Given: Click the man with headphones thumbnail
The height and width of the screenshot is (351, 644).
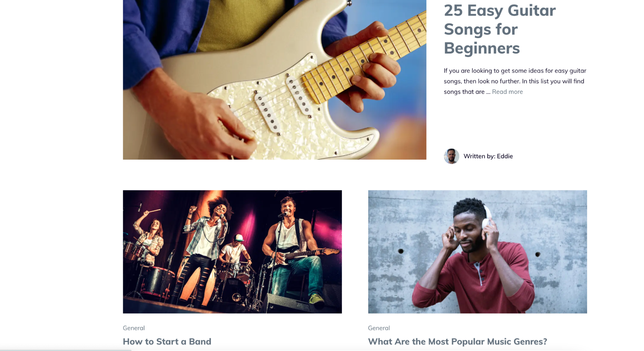Looking at the screenshot, I should click(477, 252).
